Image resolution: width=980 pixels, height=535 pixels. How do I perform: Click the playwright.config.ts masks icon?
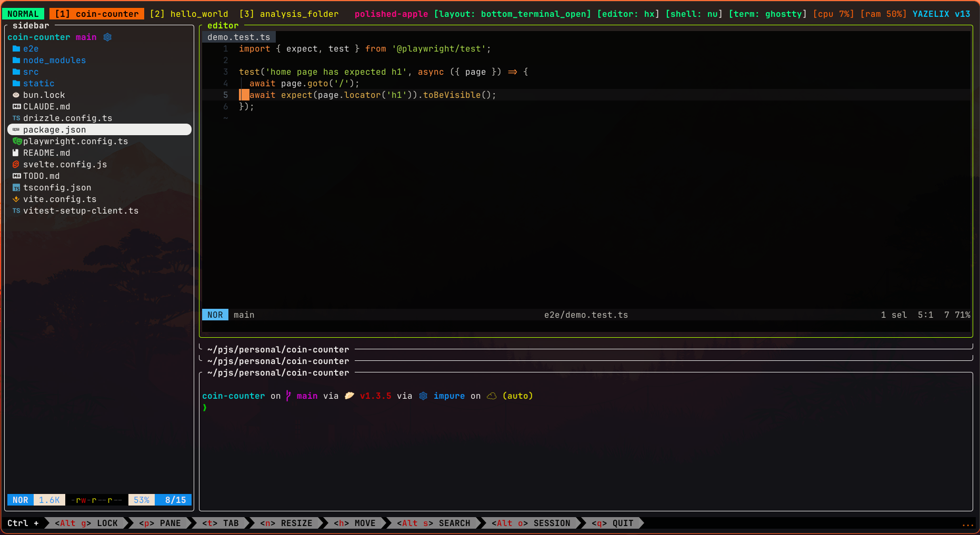coord(17,142)
